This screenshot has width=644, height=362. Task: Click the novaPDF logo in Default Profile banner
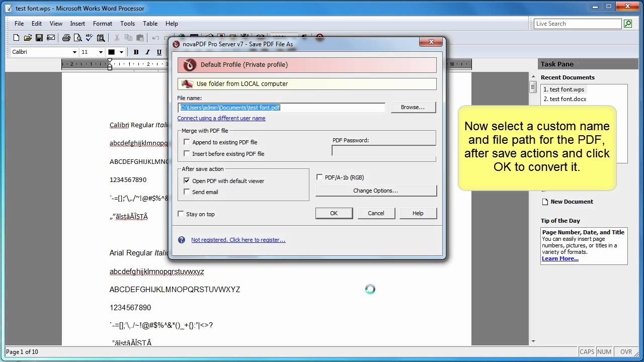(190, 64)
